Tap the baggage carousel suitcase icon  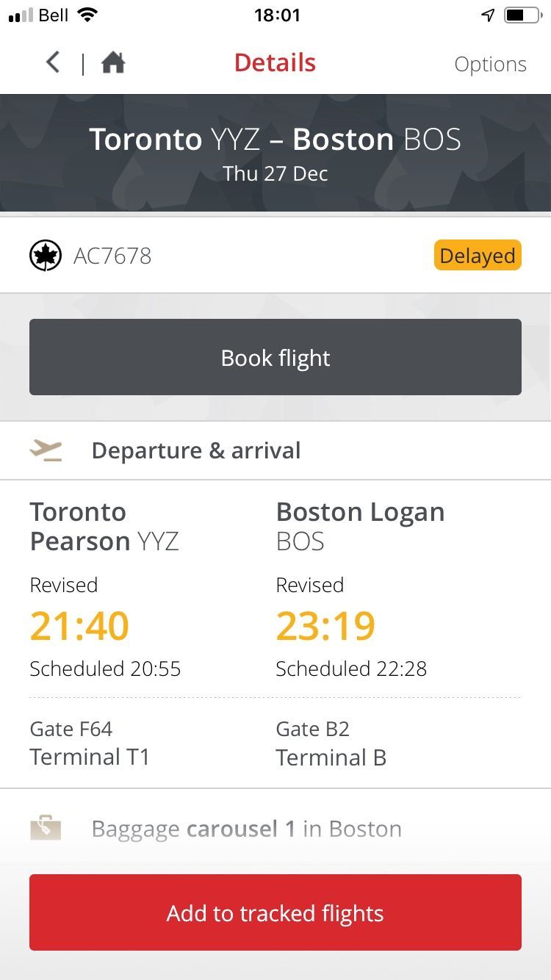pos(46,828)
